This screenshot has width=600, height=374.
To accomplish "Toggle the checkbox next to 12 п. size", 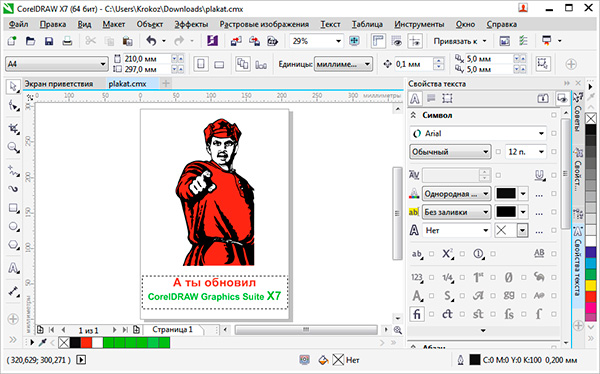I will pyautogui.click(x=554, y=152).
